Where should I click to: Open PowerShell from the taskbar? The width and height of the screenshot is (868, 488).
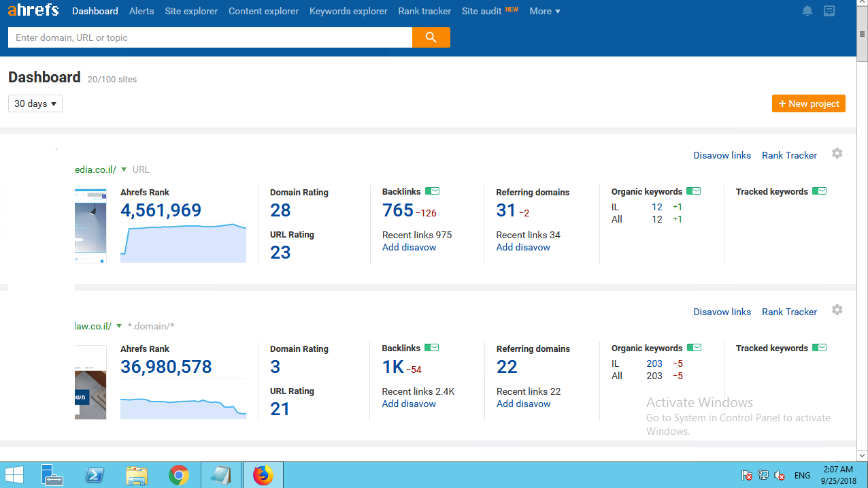coord(95,475)
